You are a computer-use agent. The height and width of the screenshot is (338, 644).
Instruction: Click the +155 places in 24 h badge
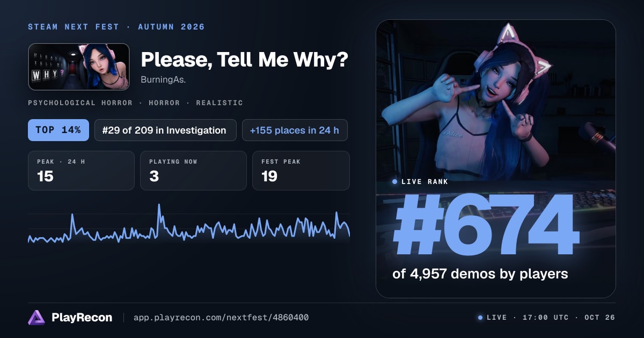click(x=295, y=130)
